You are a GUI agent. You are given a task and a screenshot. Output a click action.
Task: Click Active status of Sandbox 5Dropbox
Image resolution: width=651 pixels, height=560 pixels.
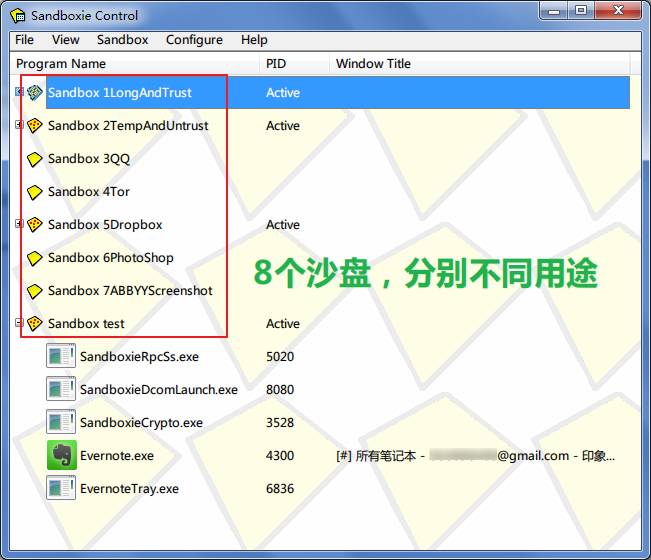click(x=283, y=225)
